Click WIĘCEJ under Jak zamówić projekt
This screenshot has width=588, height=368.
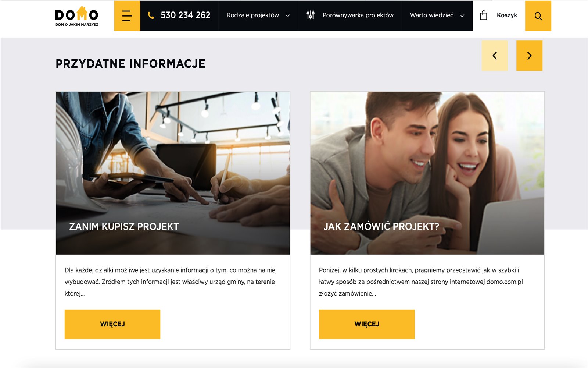pyautogui.click(x=367, y=324)
